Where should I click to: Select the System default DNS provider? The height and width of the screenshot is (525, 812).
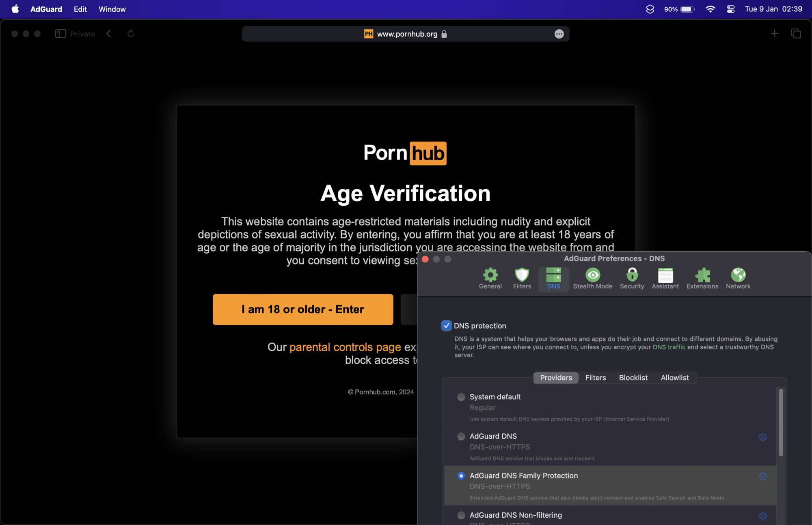tap(461, 397)
